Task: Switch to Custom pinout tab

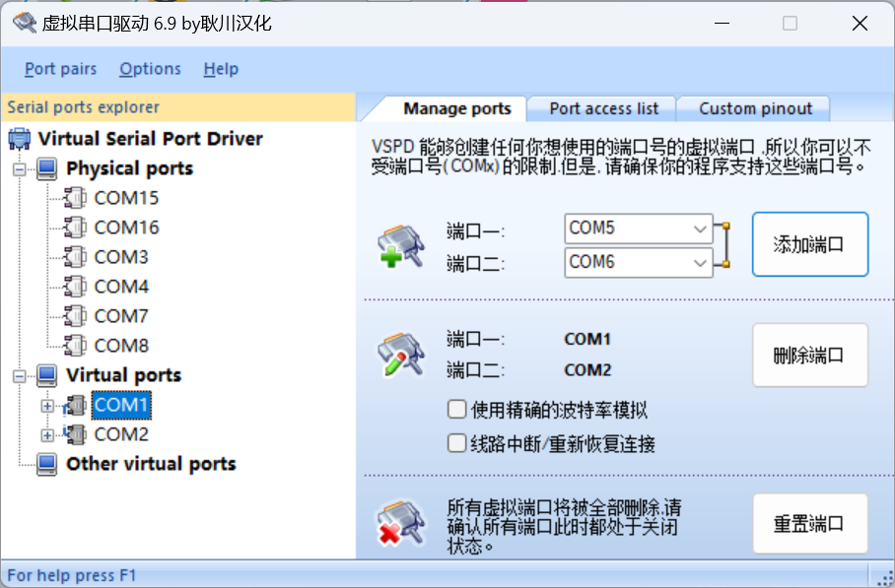Action: (x=755, y=108)
